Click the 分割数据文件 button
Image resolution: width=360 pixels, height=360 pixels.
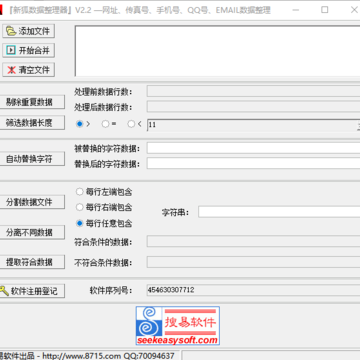(x=32, y=202)
